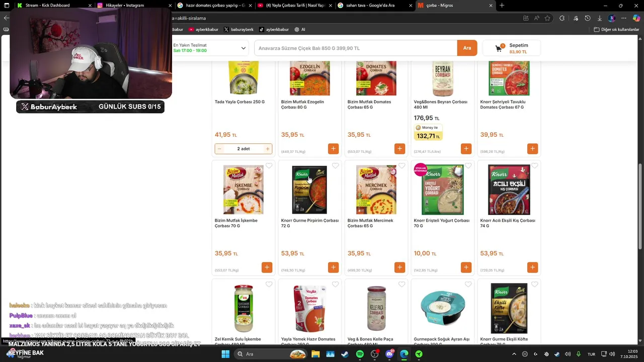The image size is (644, 362).
Task: Open ayberkbabur TikTok bookmark
Action: 274,30
